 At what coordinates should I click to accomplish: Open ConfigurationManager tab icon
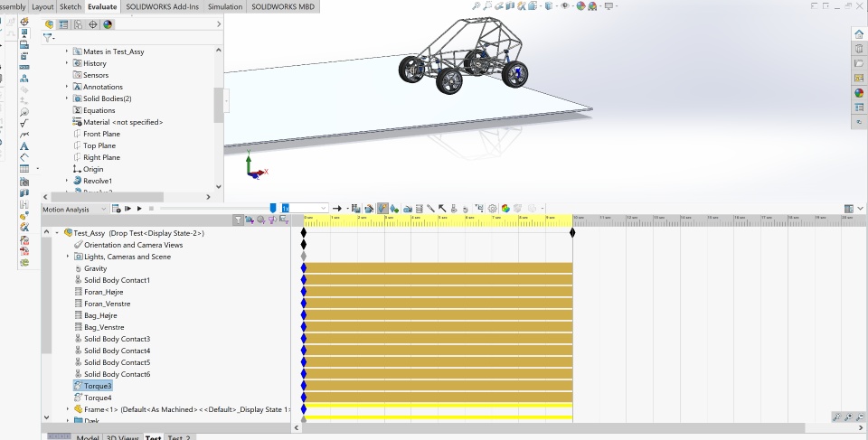tap(78, 24)
